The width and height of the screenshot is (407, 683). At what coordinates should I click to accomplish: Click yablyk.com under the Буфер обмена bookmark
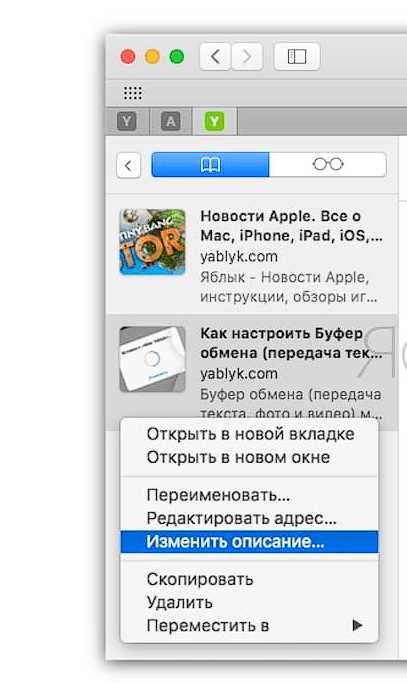click(239, 374)
